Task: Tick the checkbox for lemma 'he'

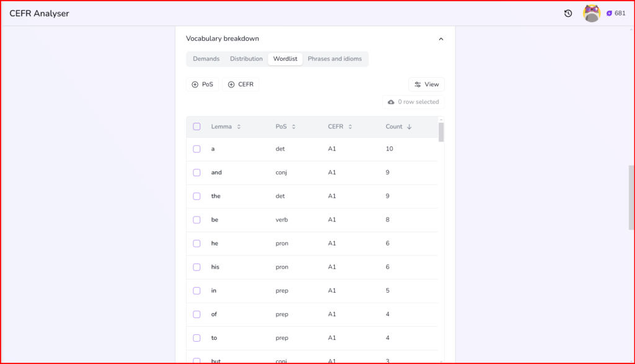Action: pyautogui.click(x=197, y=244)
